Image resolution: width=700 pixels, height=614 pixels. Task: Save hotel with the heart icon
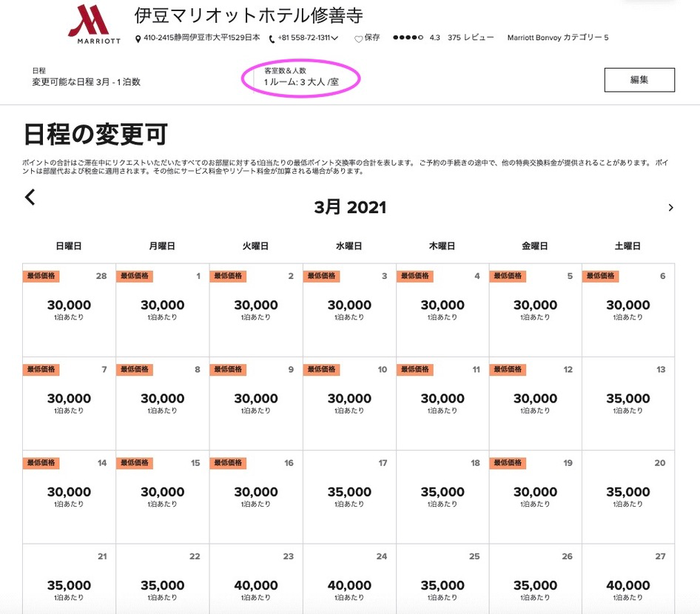[358, 38]
